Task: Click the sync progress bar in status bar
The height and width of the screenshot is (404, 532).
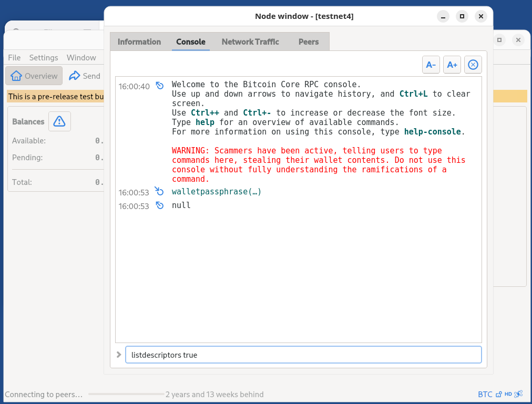Action: (x=126, y=394)
